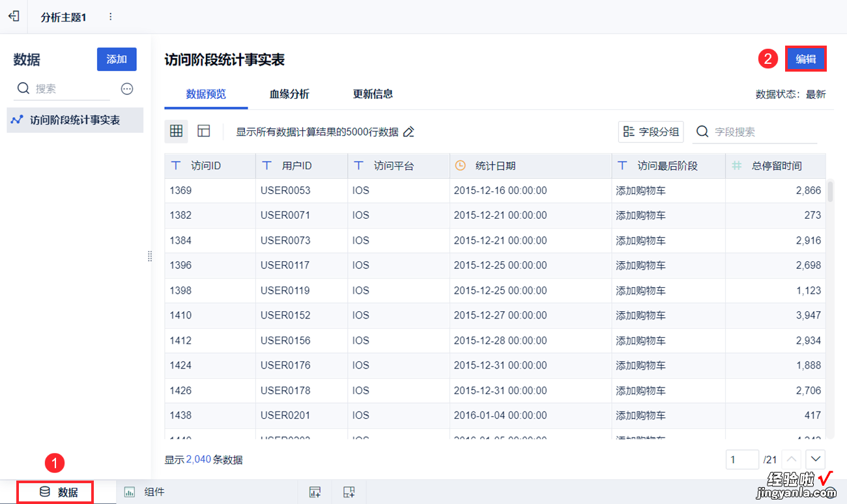The image size is (847, 504).
Task: Click the 访问ID column header
Action: point(210,166)
